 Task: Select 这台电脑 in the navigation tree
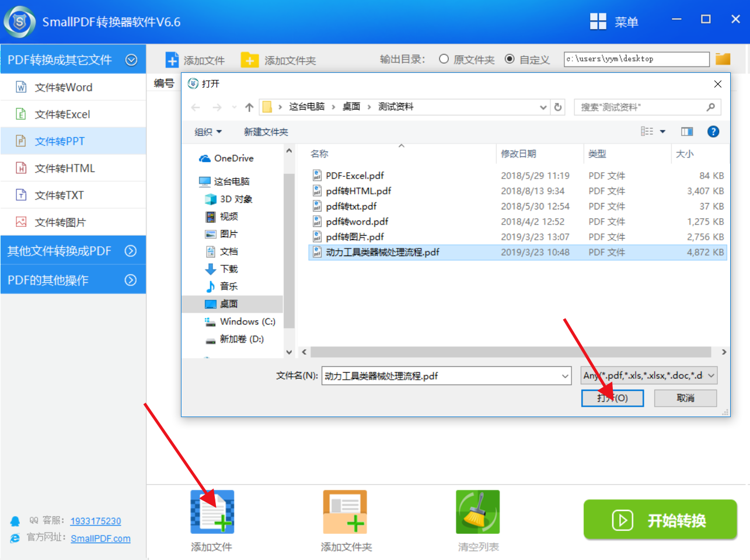pyautogui.click(x=231, y=181)
